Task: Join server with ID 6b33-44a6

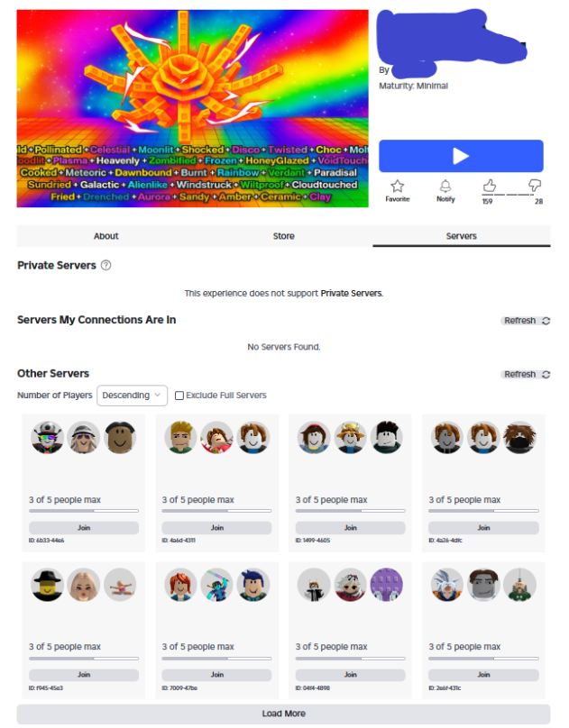Action: tap(84, 528)
